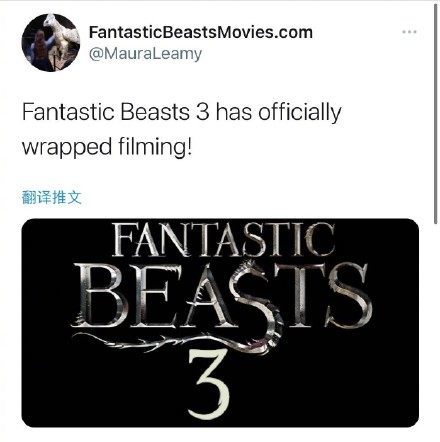Click the vertical scrollbar thumb
The height and width of the screenshot is (442, 440).
436,113
